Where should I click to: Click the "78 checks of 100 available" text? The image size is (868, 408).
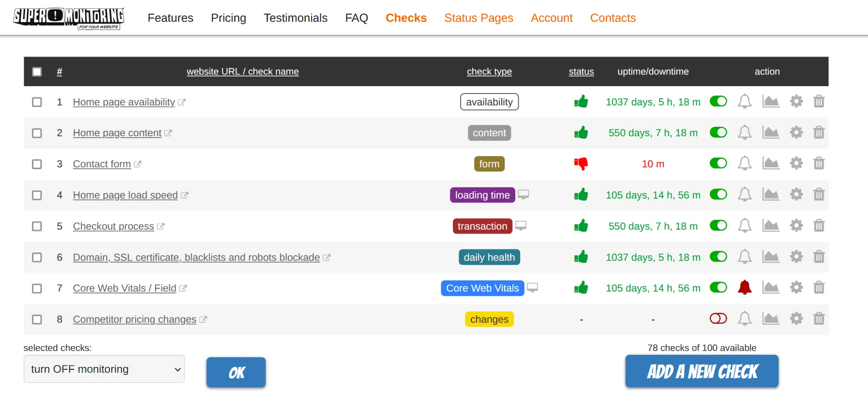click(x=702, y=348)
